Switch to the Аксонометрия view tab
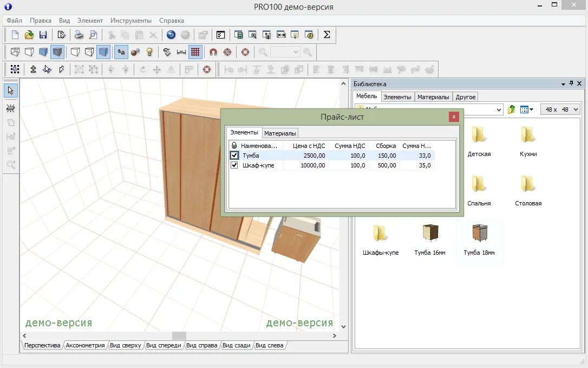Viewport: 588px width, 368px height. pos(85,345)
